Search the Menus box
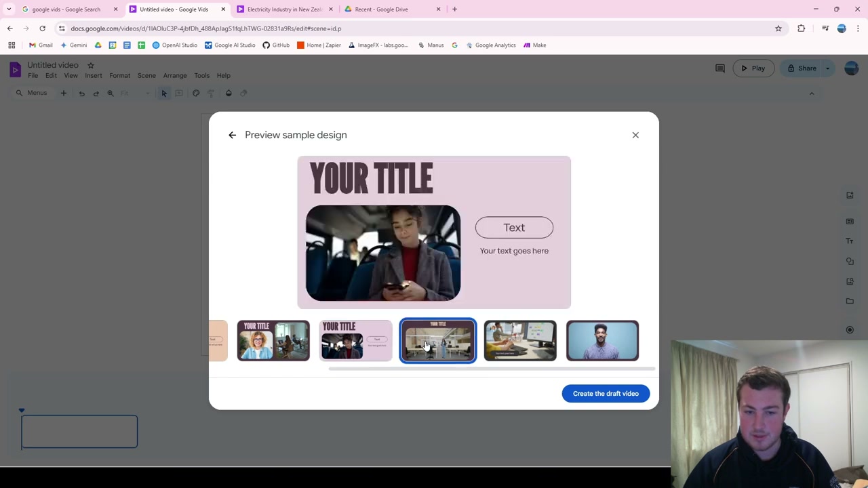This screenshot has height=488, width=868. [32, 93]
